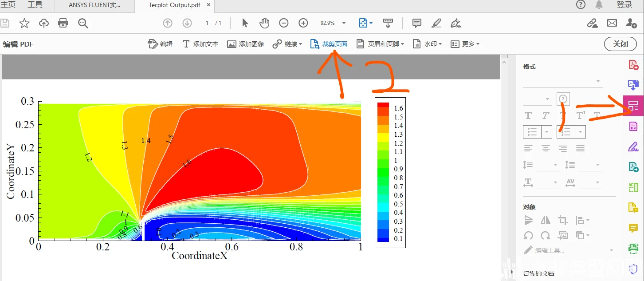The width and height of the screenshot is (644, 281).
Task: Expand the More (更多) dropdown menu
Action: (x=465, y=44)
